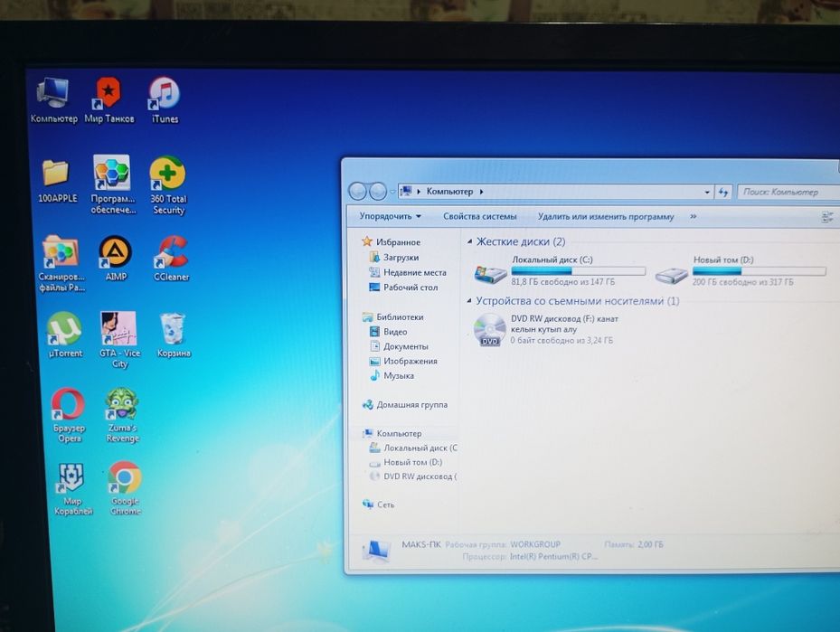This screenshot has width=840, height=632.
Task: Show more toolbar commands via » chevron
Action: (x=694, y=217)
